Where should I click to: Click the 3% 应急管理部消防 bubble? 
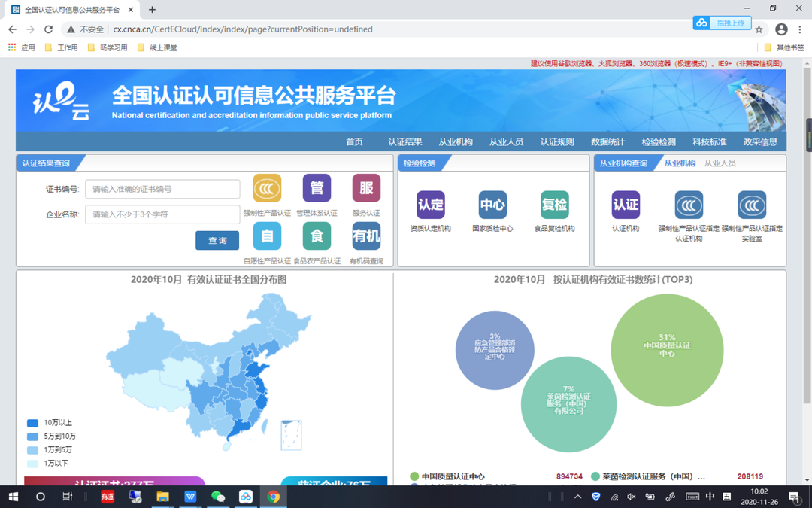495,350
